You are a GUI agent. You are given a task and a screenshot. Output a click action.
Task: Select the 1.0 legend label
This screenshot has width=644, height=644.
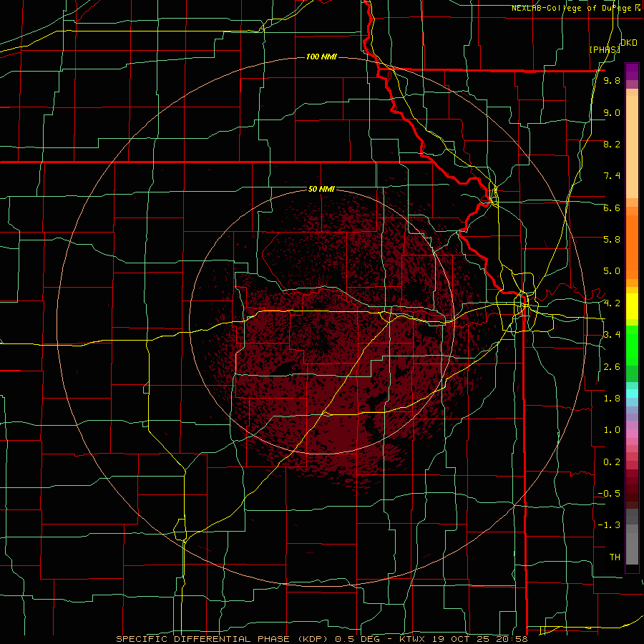(x=612, y=430)
